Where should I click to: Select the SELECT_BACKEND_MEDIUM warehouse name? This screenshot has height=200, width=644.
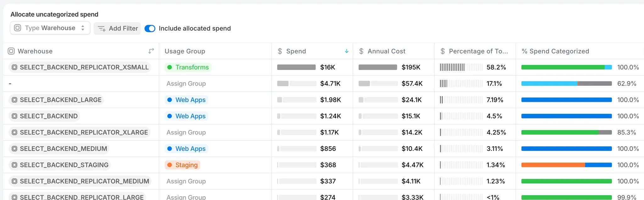[x=63, y=149]
